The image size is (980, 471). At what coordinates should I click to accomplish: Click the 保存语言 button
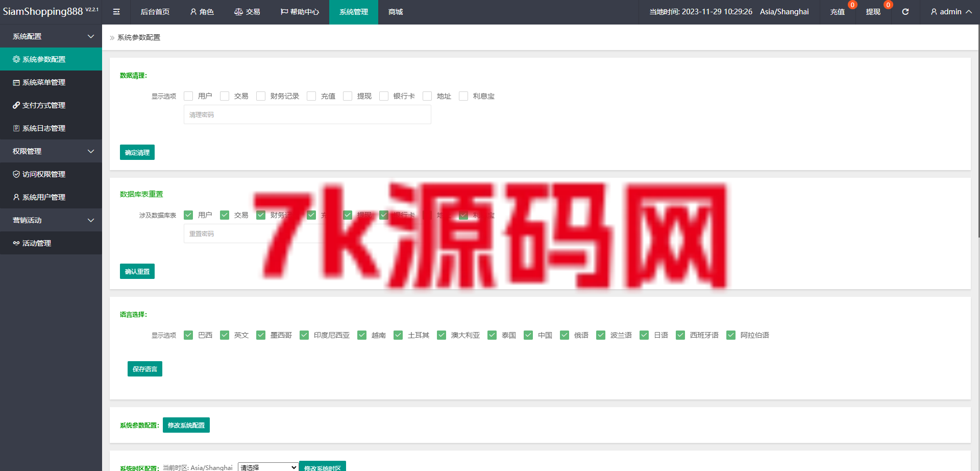(x=145, y=369)
